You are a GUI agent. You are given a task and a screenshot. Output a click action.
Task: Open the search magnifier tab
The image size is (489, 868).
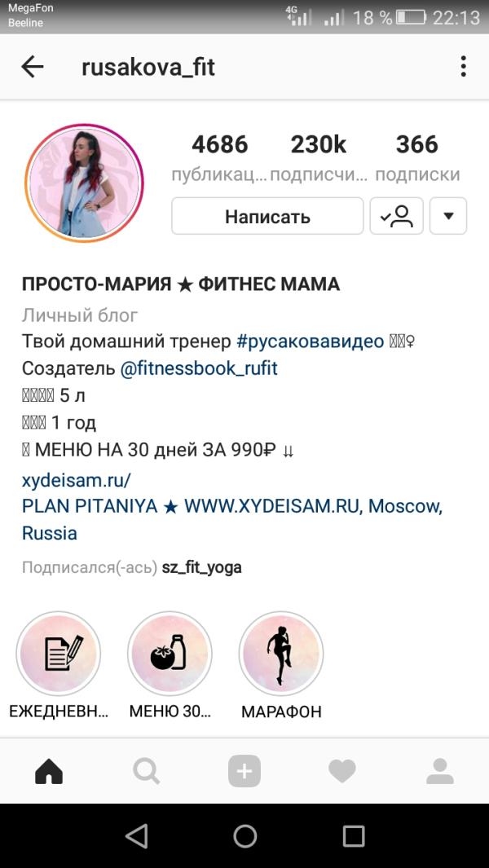[146, 771]
